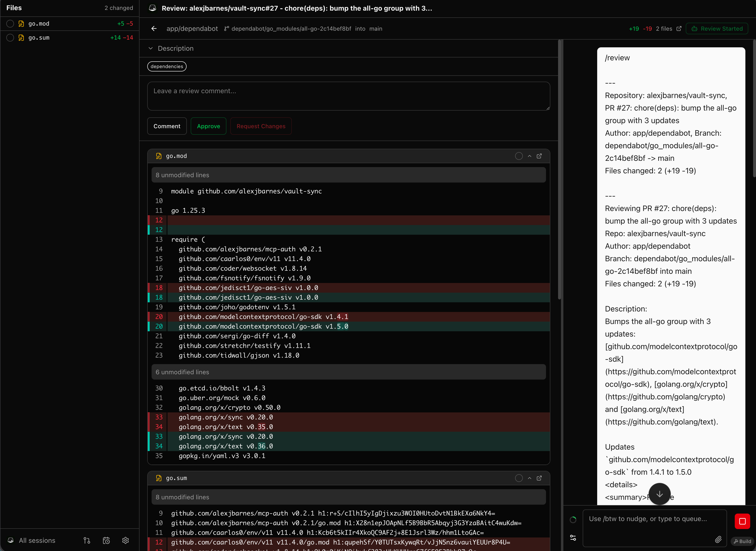The image size is (756, 551).
Task: Click the paperclip attach icon in the chat input
Action: (718, 539)
